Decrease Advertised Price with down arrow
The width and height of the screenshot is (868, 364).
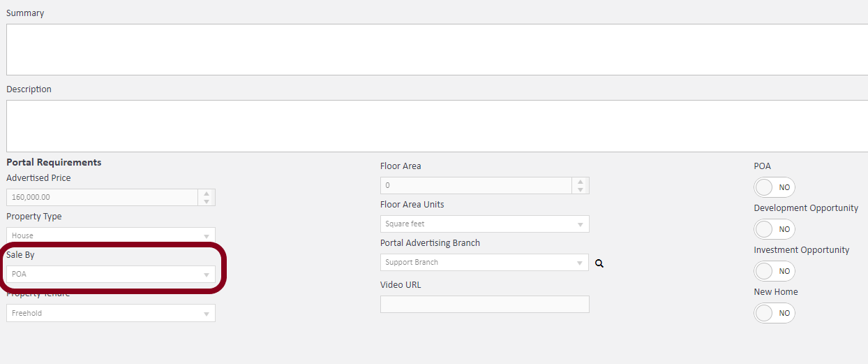[206, 201]
